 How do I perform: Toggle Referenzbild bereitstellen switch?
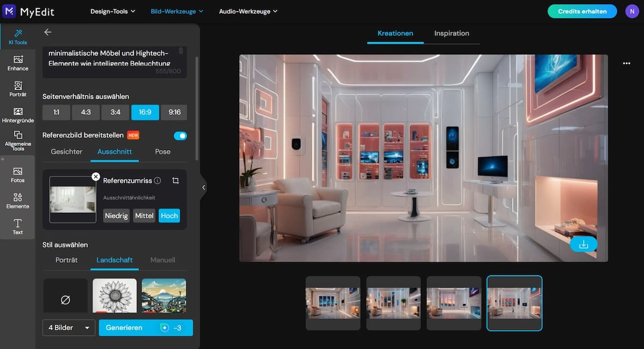click(x=180, y=136)
